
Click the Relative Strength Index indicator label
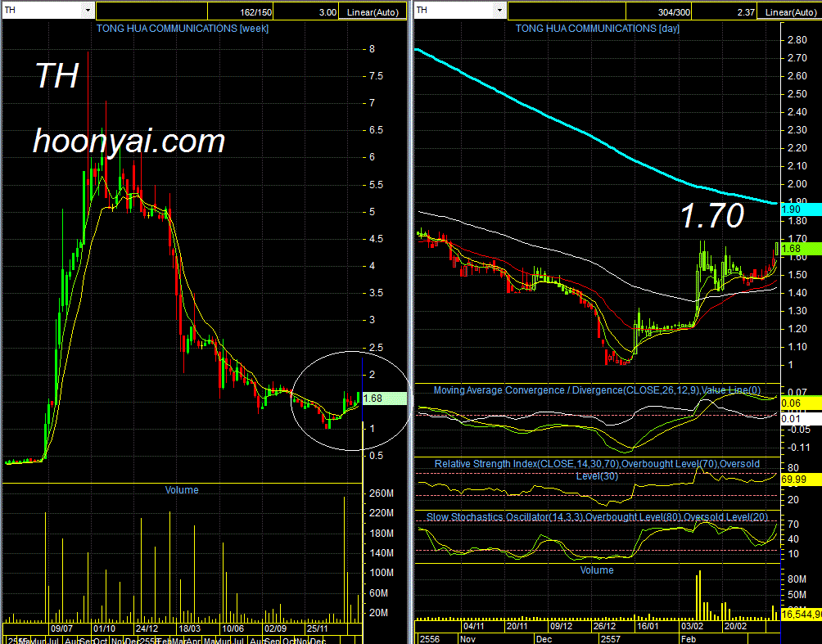[597, 470]
